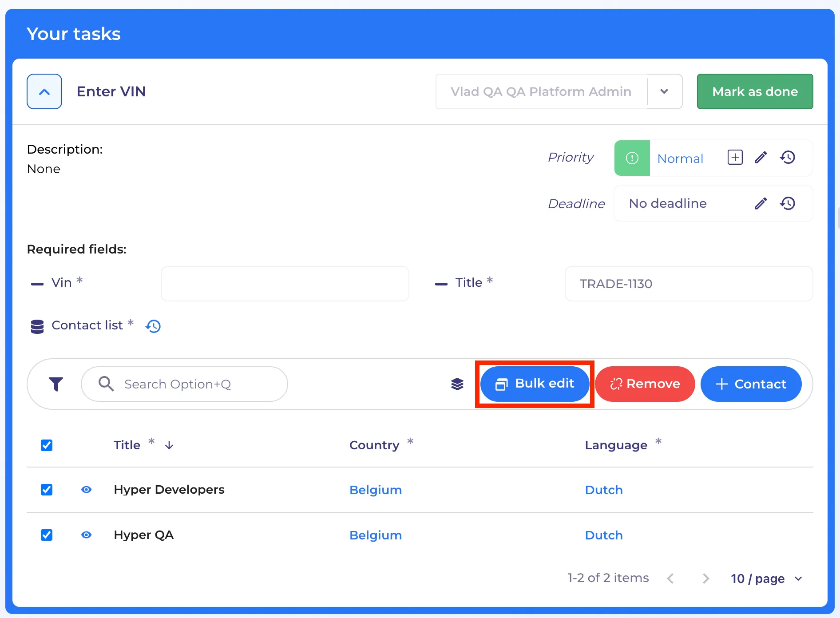This screenshot has width=840, height=618.
Task: Click the Search Option+Q field
Action: point(184,384)
